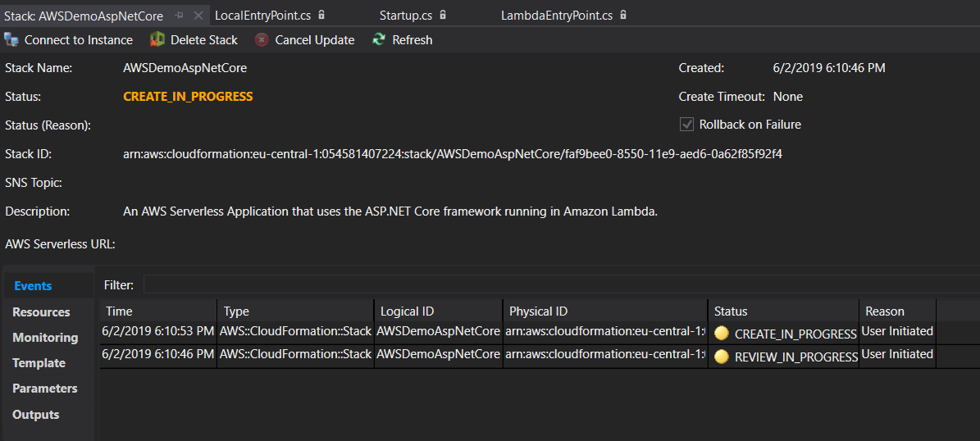Click User Initiated reason in first event row

click(897, 331)
